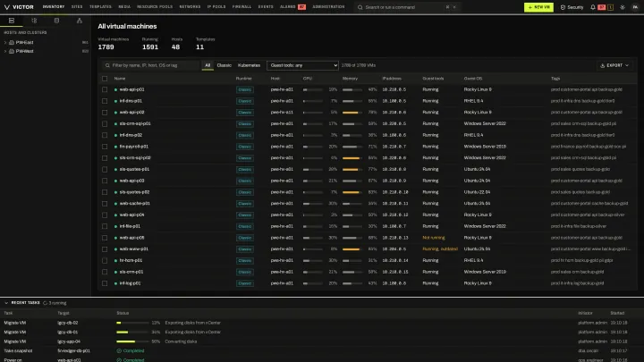Select the Kubernetes runtime filter tab

pos(249,65)
